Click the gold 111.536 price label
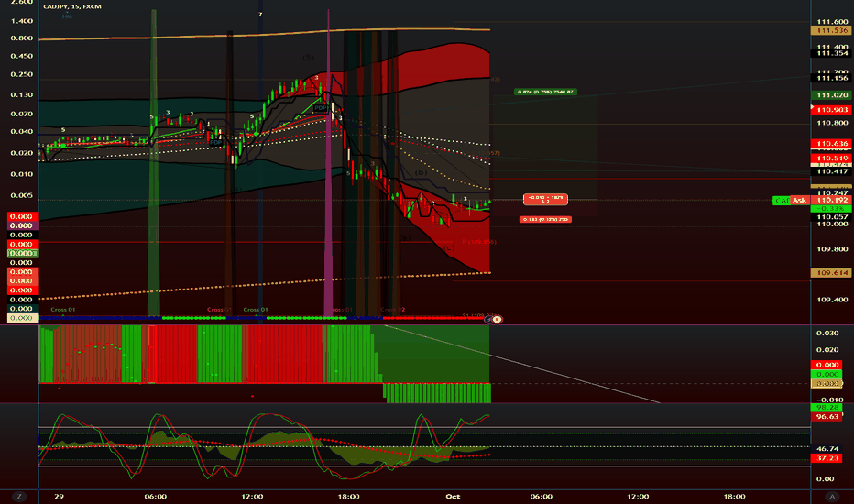The image size is (854, 504). [831, 31]
